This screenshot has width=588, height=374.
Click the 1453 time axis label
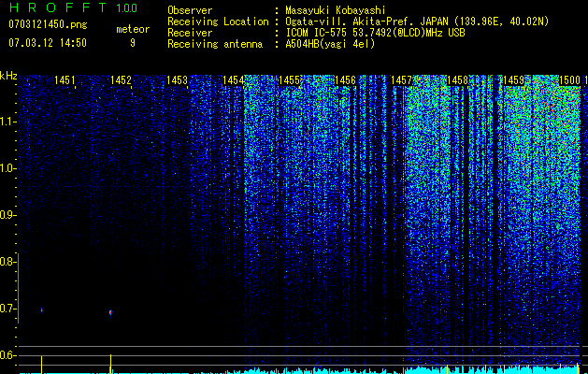177,79
